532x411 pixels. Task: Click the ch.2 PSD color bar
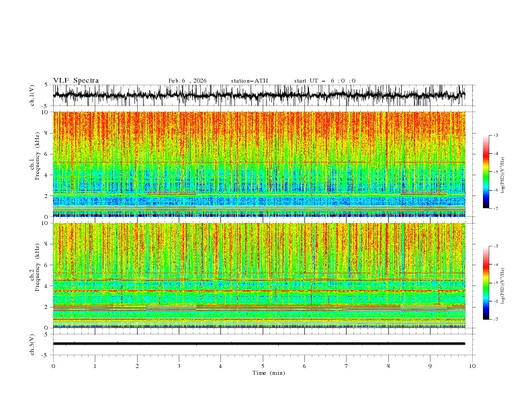(x=486, y=283)
